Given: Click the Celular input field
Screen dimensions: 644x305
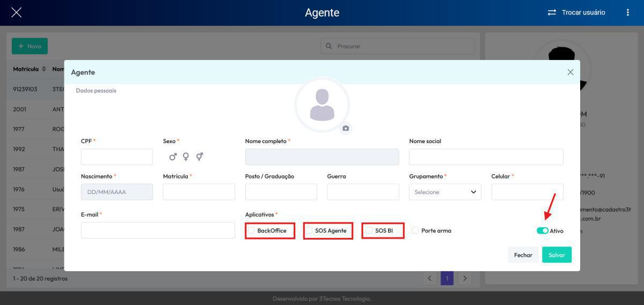Looking at the screenshot, I should tap(528, 192).
